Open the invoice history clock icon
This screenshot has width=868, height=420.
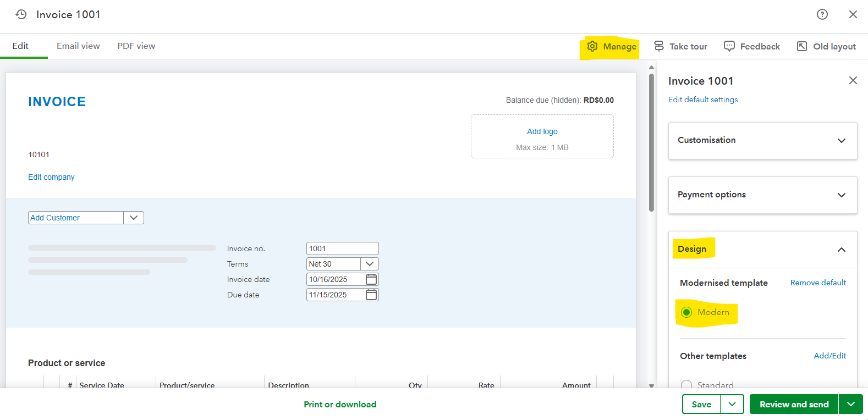[21, 14]
